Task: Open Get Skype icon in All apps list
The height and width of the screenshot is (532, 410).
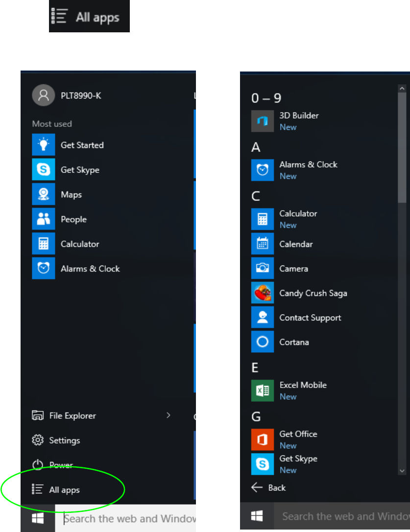Action: (263, 464)
